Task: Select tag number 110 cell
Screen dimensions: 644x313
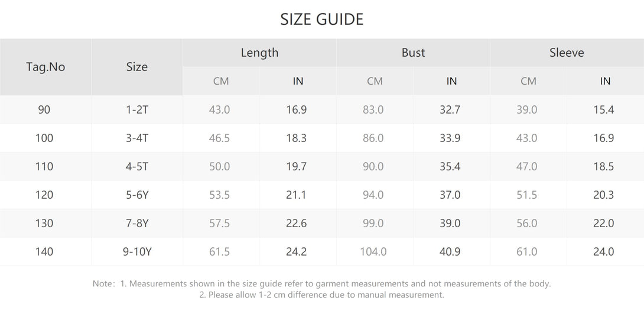Action: pos(44,166)
